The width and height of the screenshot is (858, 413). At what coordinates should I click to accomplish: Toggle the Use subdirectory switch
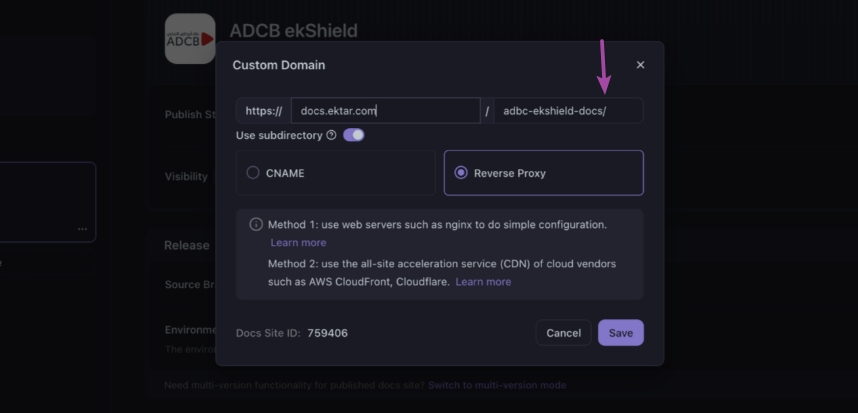click(x=354, y=135)
